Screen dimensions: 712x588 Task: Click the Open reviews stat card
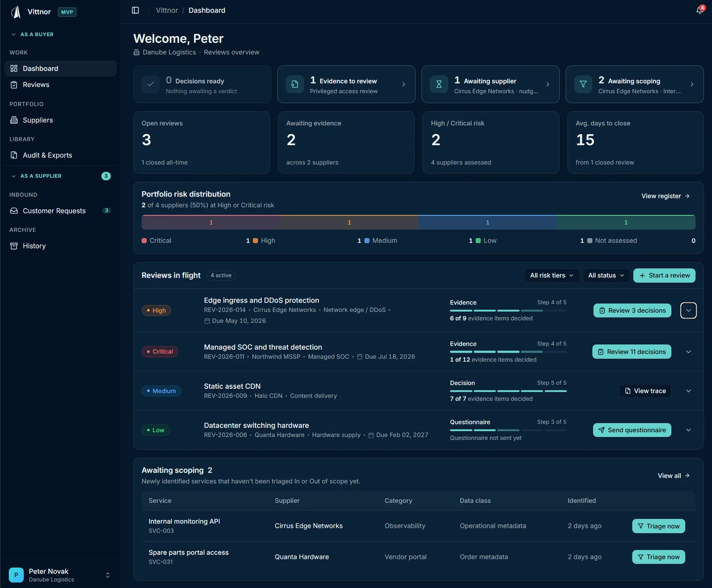point(202,142)
